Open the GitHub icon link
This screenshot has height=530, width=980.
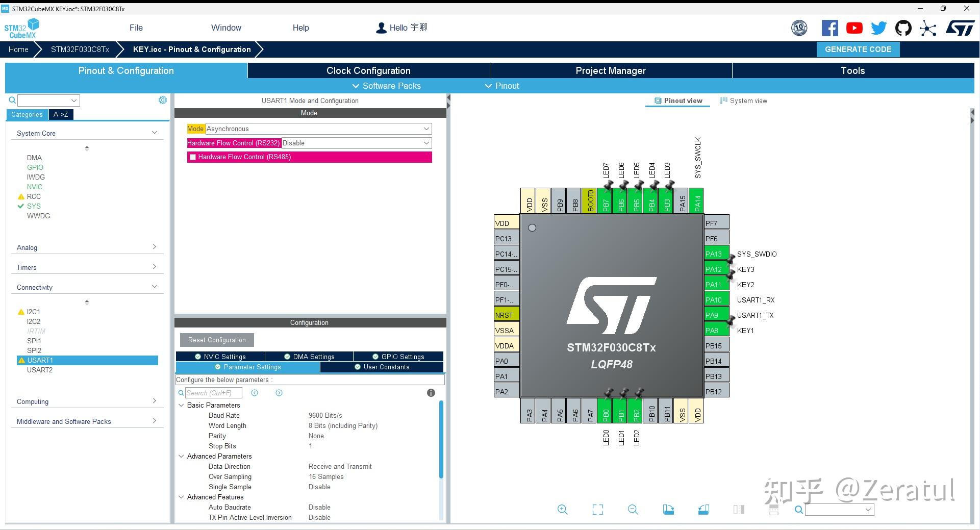click(x=903, y=28)
